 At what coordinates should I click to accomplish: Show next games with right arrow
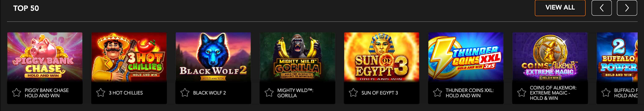pyautogui.click(x=627, y=8)
